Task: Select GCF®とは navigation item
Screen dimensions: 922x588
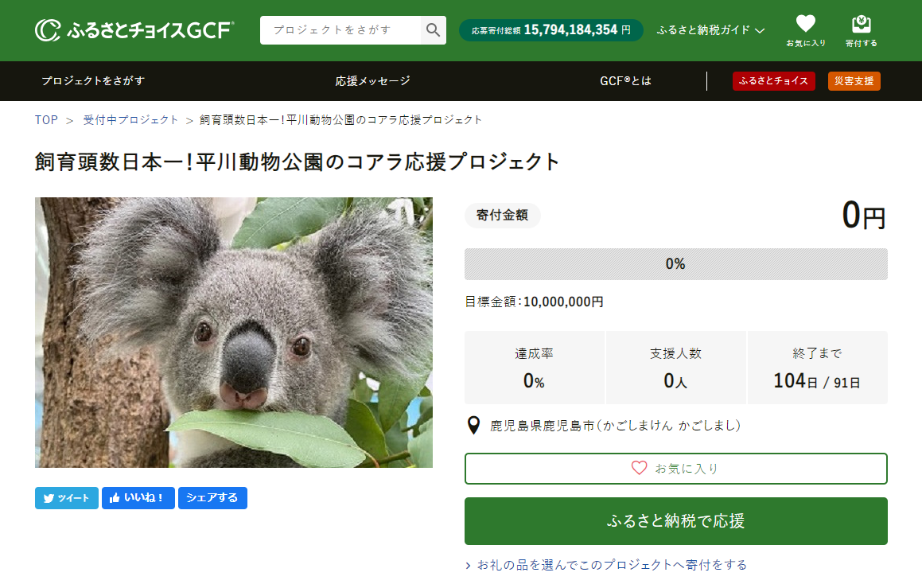Action: click(x=625, y=81)
